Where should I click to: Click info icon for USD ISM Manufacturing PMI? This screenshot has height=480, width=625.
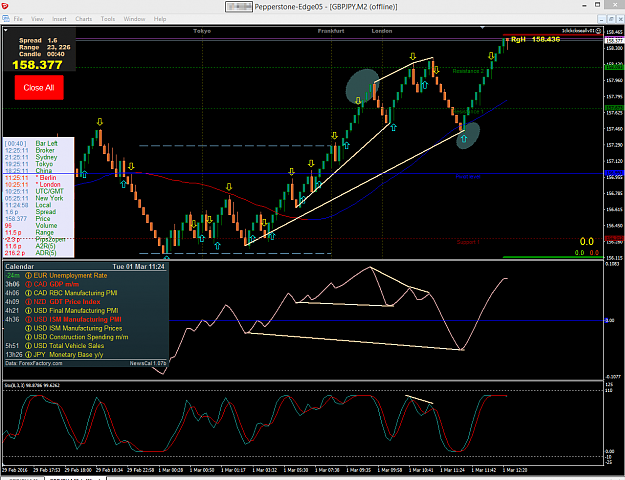28,319
